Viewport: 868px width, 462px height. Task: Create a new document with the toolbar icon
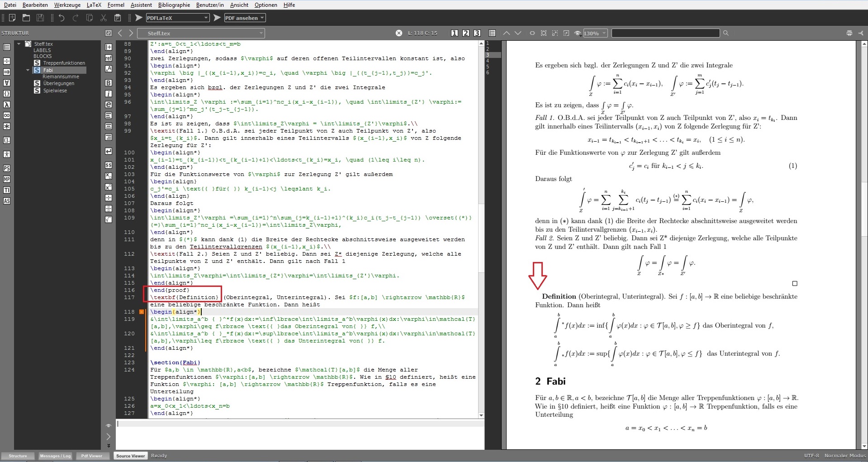12,18
